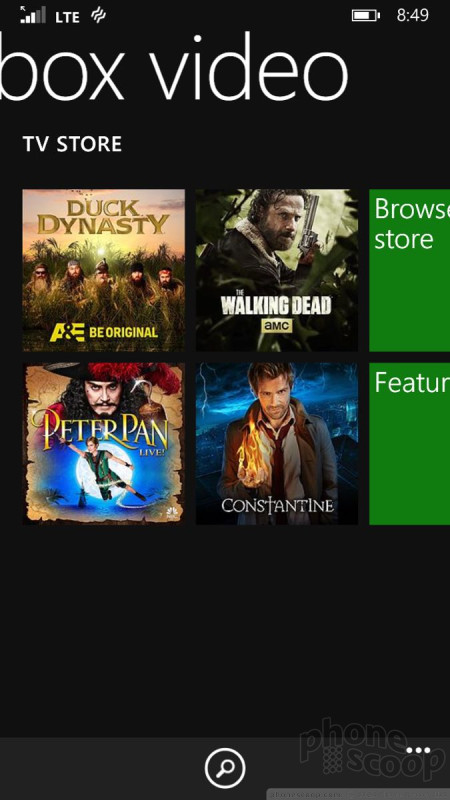
Task: Tap the search magnifier icon
Action: [225, 768]
